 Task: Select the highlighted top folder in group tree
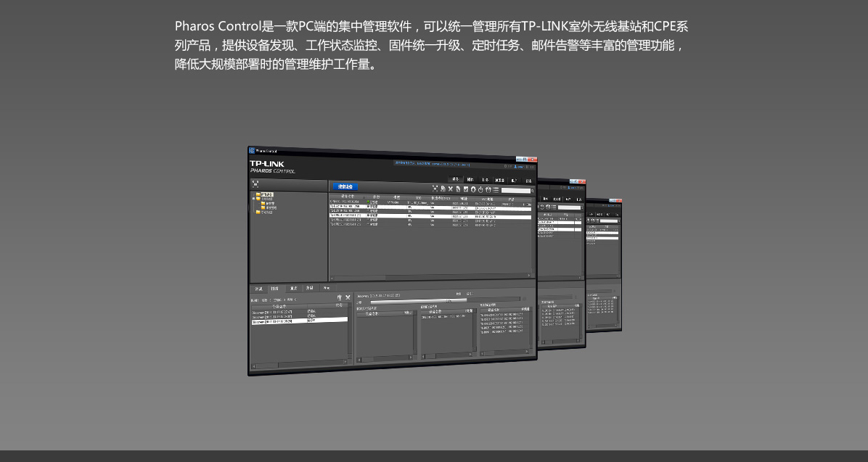point(265,194)
